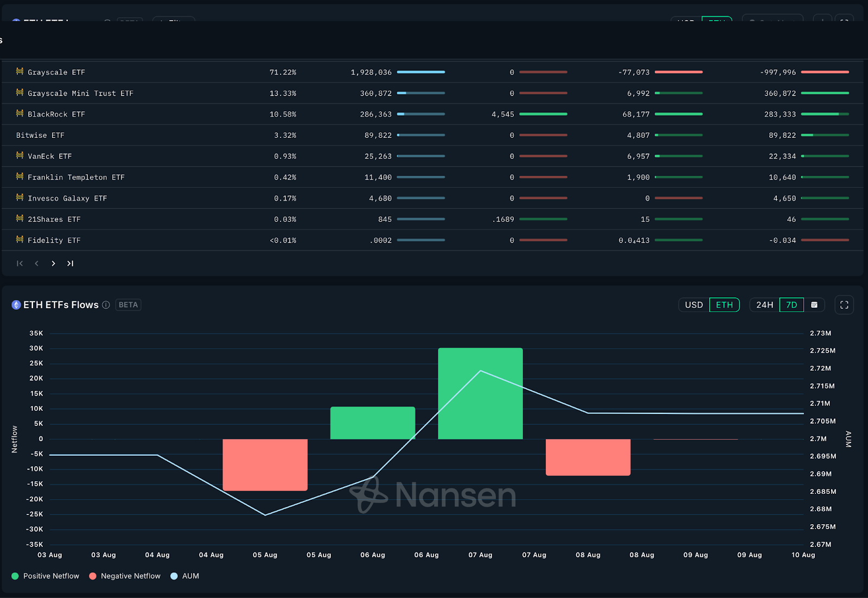Open the VanEck ETF row
The height and width of the screenshot is (598, 868).
(432, 156)
